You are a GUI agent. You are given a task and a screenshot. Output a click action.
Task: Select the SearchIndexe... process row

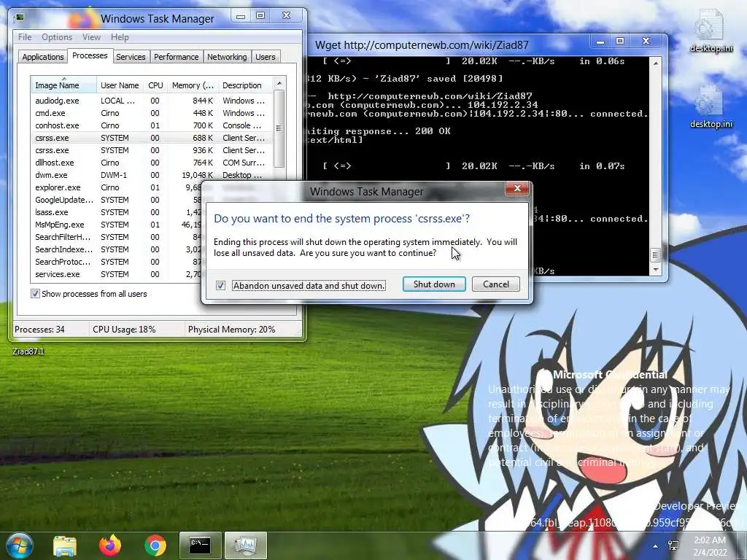pos(116,249)
